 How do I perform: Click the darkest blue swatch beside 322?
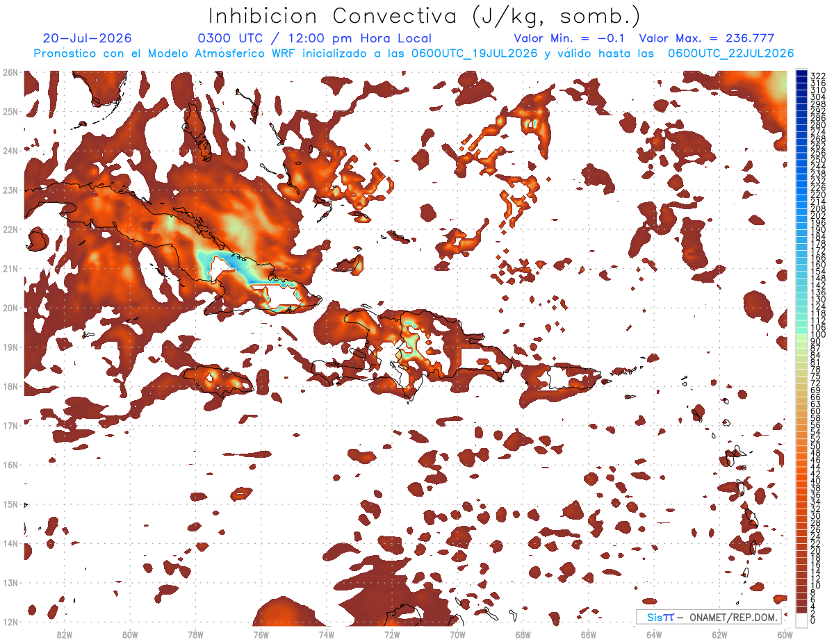[x=801, y=74]
